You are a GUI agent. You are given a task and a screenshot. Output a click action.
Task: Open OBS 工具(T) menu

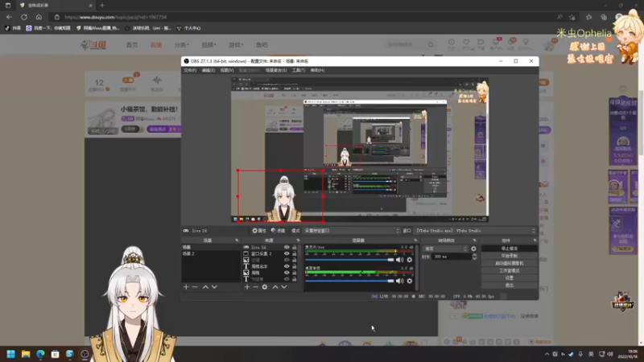[298, 70]
